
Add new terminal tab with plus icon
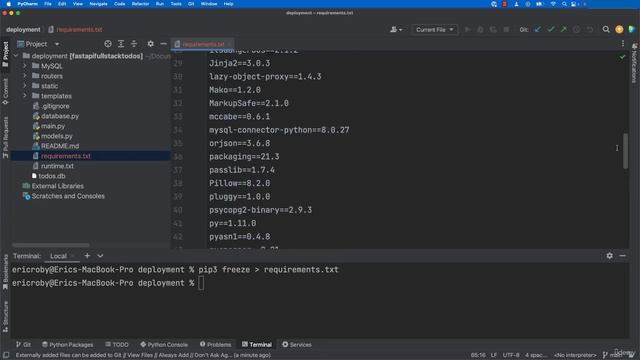click(87, 256)
